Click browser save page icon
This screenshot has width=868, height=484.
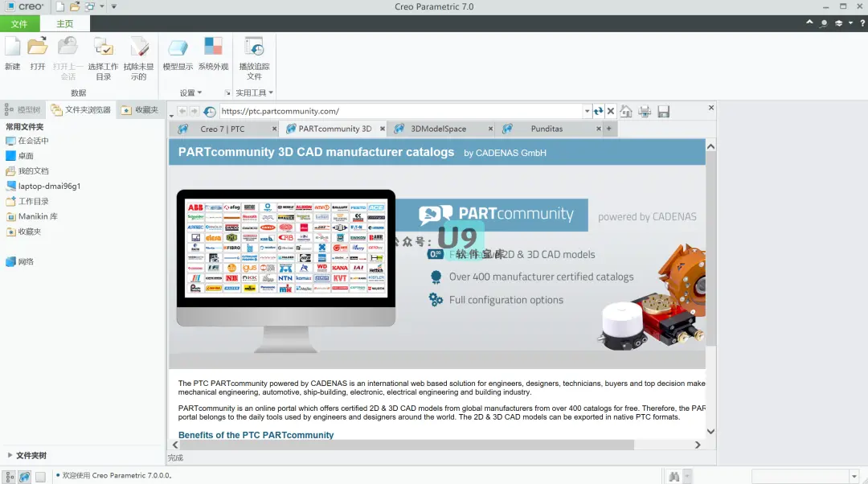pyautogui.click(x=663, y=111)
